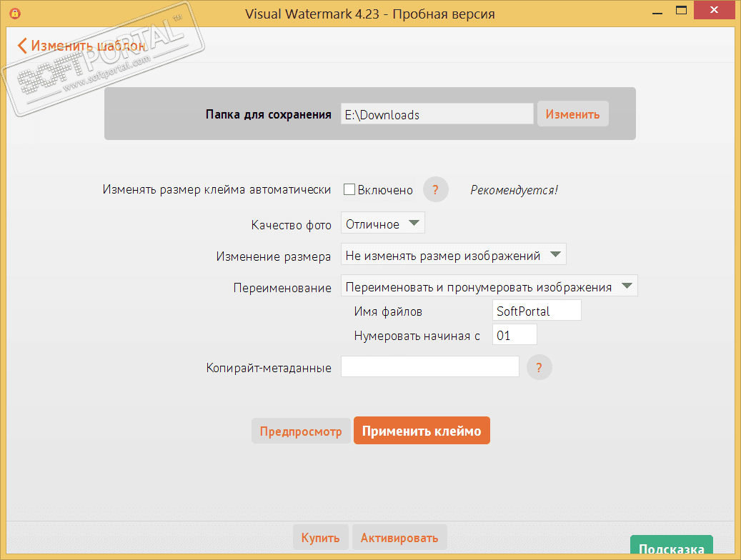Click the Нумеровать начиная с label
741x560 pixels.
[x=417, y=336]
